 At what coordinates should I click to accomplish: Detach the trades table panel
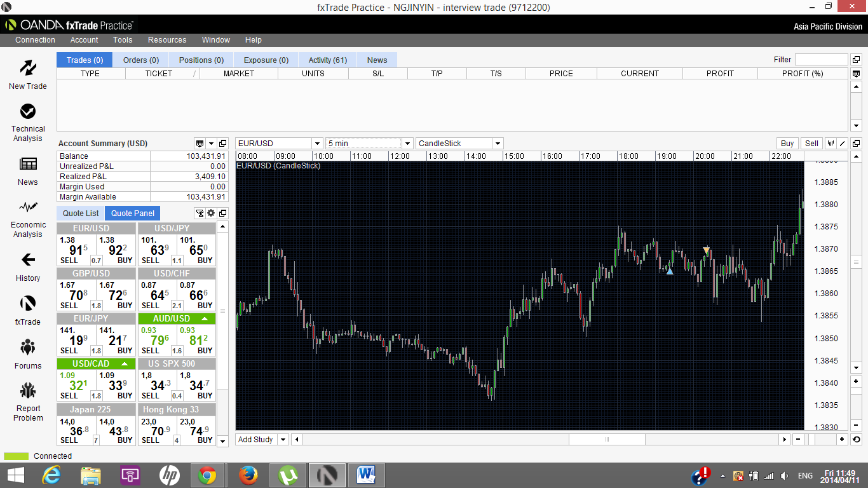[857, 60]
